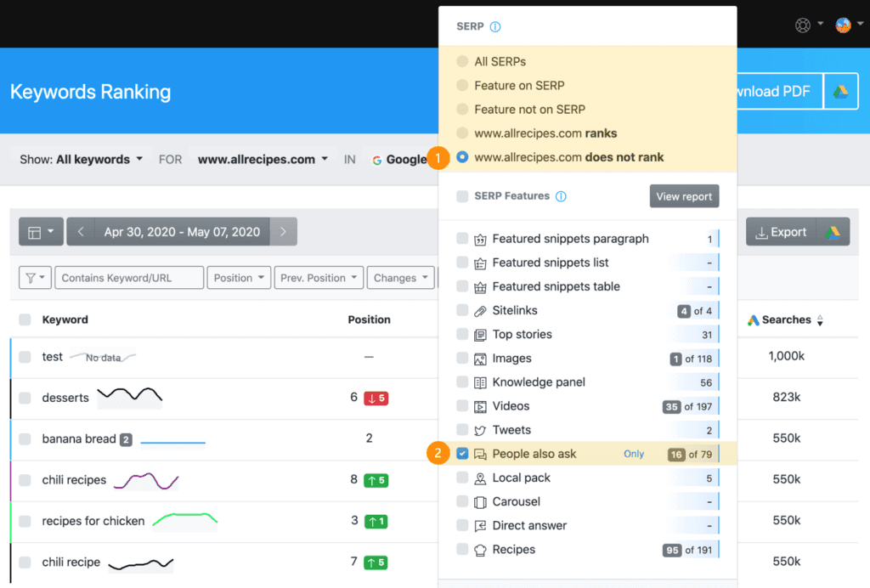Check the Local pack checkbox
This screenshot has height=588, width=870.
click(462, 477)
